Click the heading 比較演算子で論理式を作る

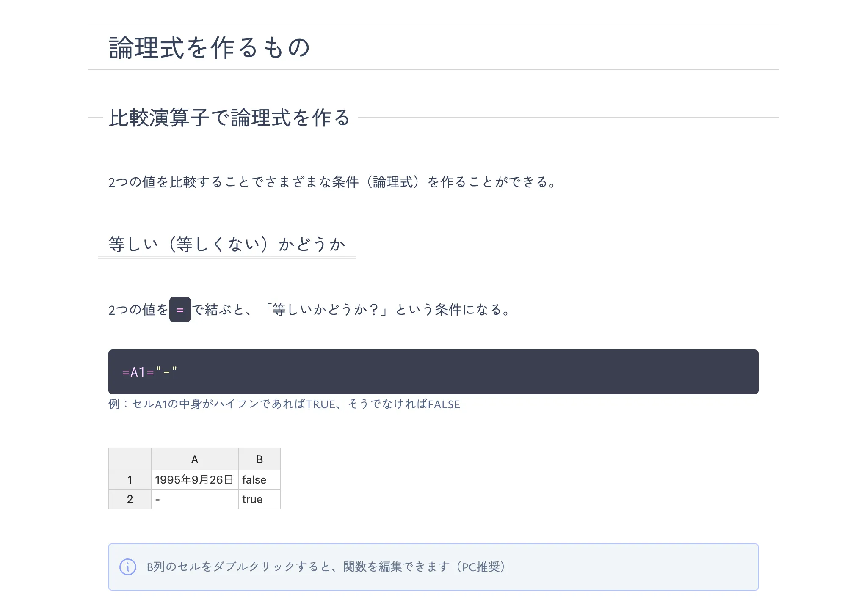tap(229, 118)
